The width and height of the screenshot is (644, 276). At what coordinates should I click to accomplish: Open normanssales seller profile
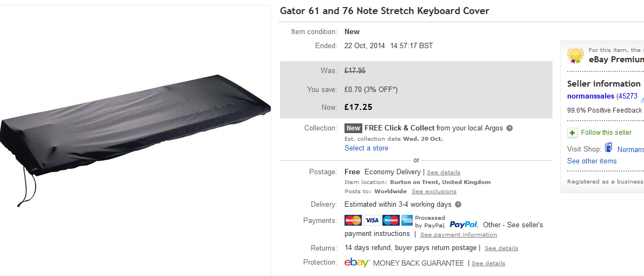point(590,96)
